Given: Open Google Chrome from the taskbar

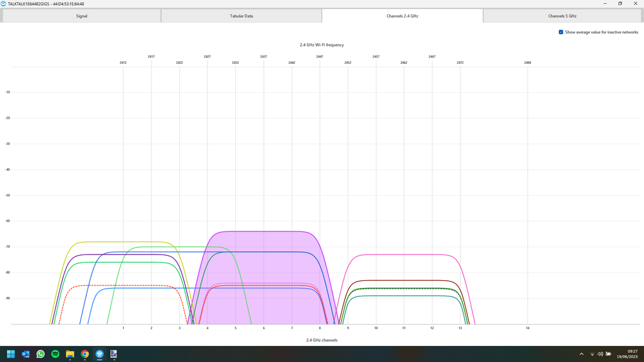Looking at the screenshot, I should click(x=85, y=354).
